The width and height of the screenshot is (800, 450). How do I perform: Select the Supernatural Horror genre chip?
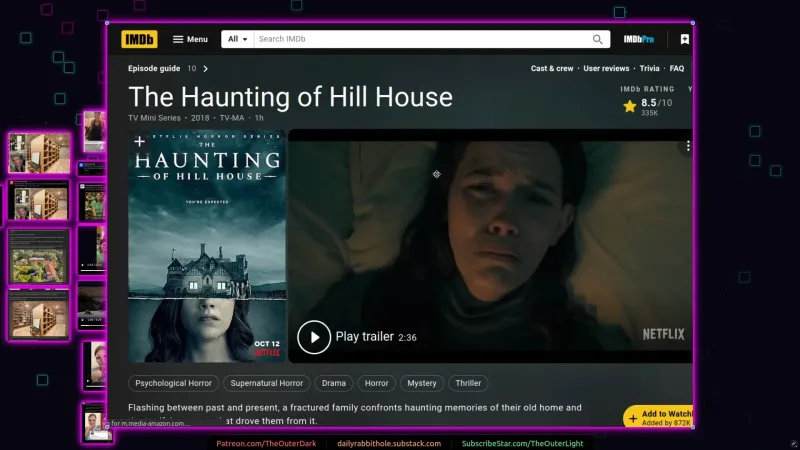[x=267, y=383]
